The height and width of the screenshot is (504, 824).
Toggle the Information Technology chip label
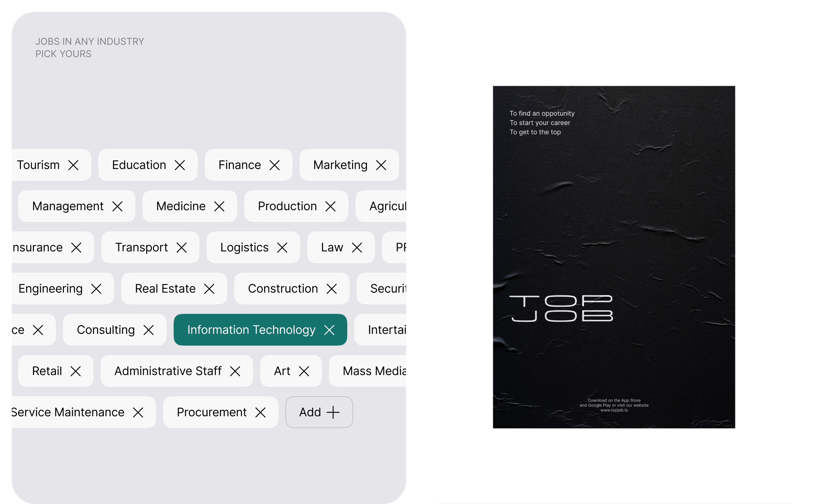tap(251, 330)
